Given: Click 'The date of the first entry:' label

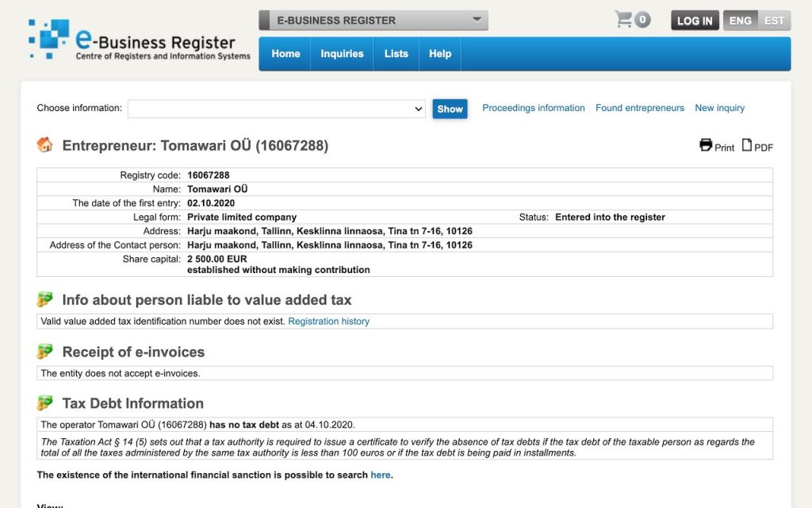Looking at the screenshot, I should pyautogui.click(x=127, y=203).
